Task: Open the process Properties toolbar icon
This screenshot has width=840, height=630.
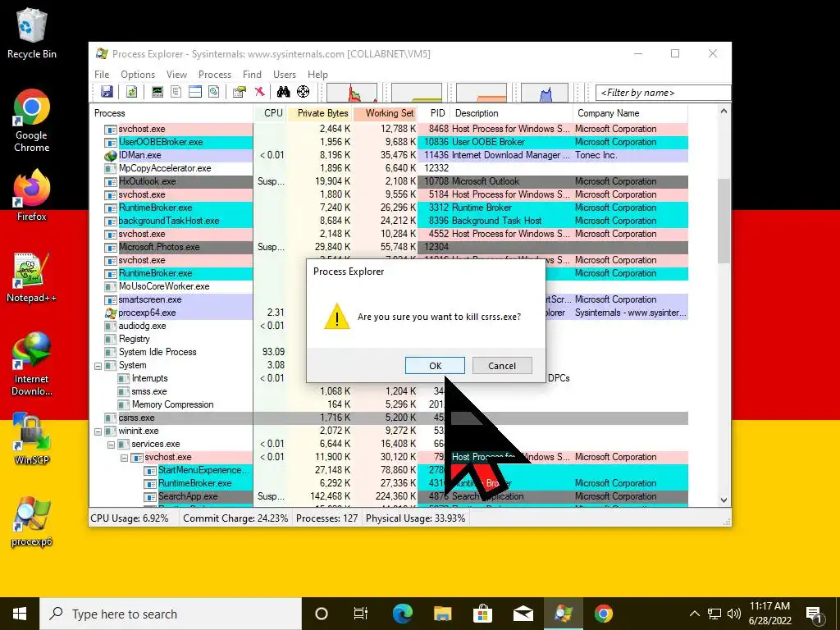Action: point(239,92)
